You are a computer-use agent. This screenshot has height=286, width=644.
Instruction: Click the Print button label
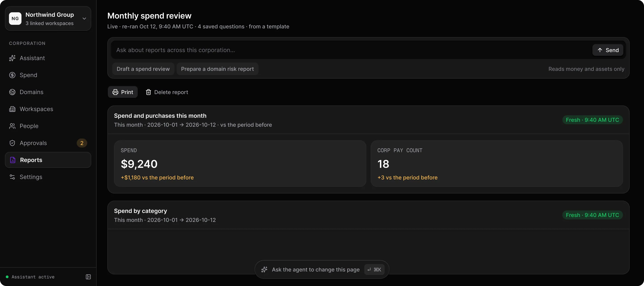pos(127,92)
